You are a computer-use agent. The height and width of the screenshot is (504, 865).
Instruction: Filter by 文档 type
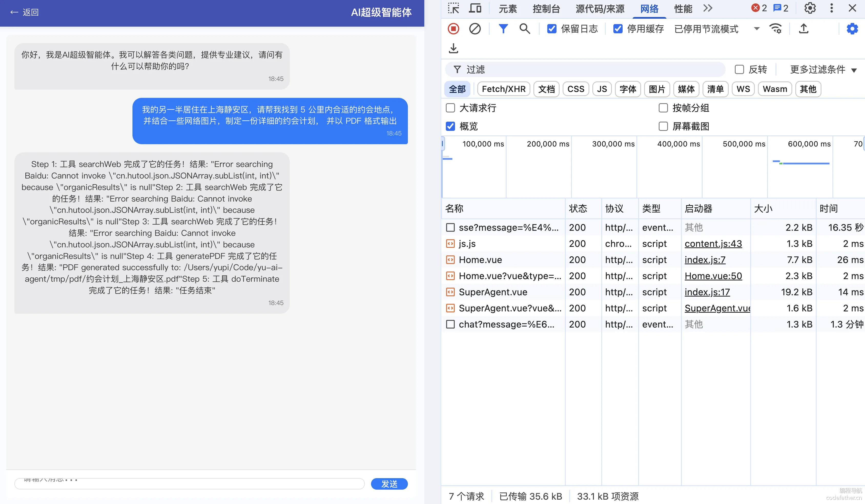547,89
